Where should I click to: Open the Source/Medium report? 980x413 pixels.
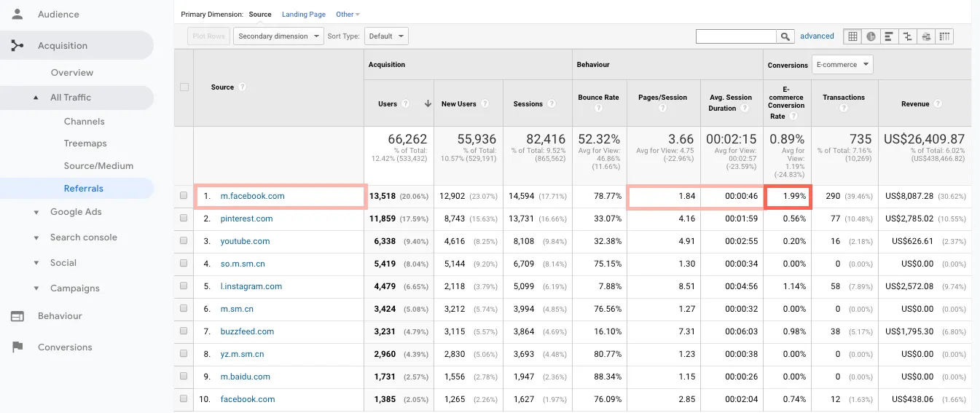(98, 166)
